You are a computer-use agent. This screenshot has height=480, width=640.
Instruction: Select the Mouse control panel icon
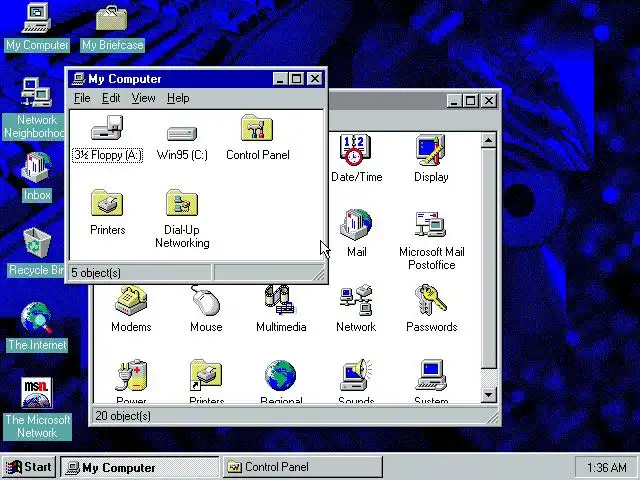[206, 301]
